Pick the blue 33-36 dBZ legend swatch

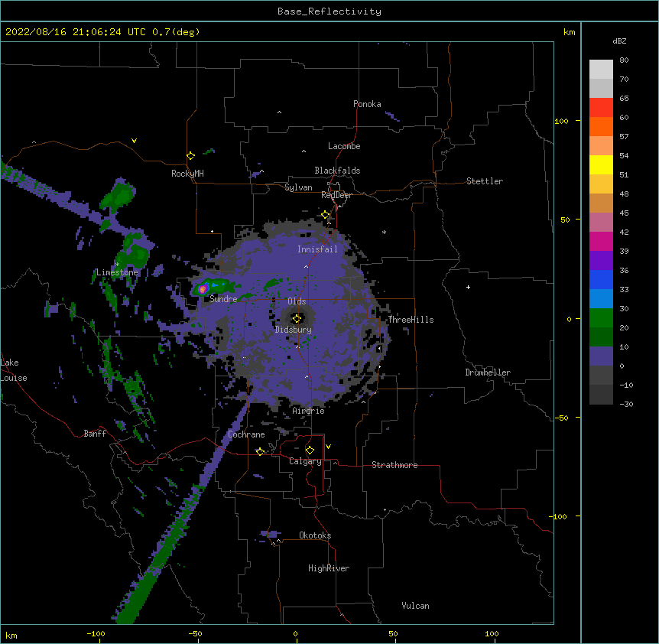601,279
